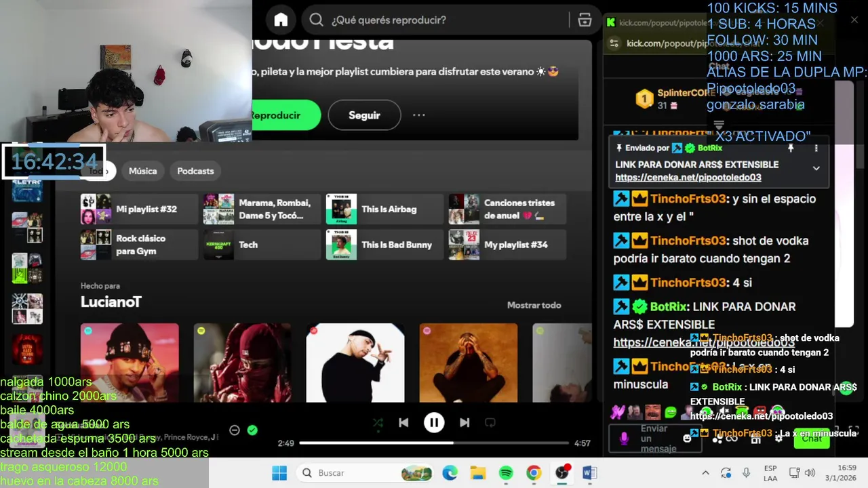Open OBS Studio from taskbar
Screen dimensions: 868x488
tap(562, 473)
